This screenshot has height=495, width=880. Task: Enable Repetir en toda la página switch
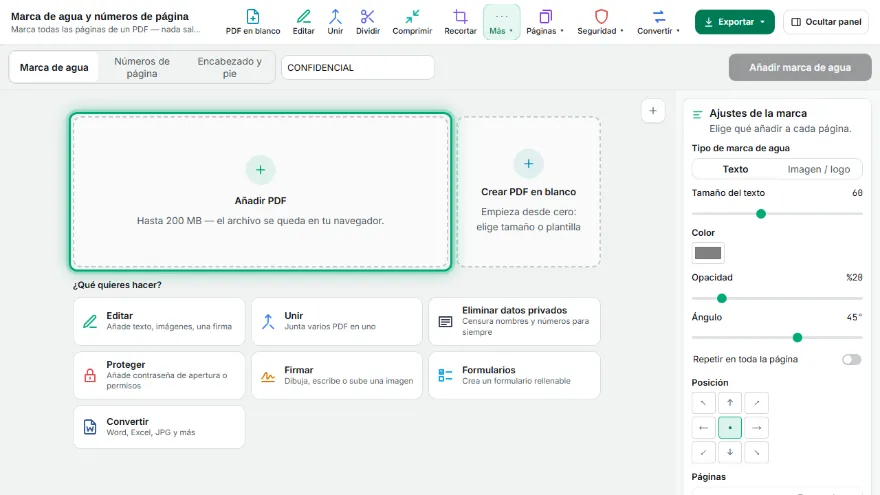click(851, 359)
